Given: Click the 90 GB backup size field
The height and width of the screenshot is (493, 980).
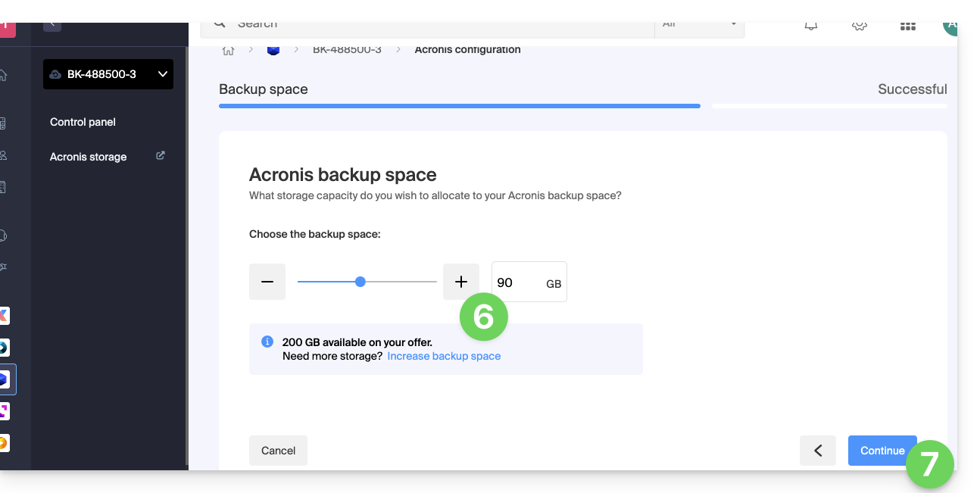Looking at the screenshot, I should 519,282.
